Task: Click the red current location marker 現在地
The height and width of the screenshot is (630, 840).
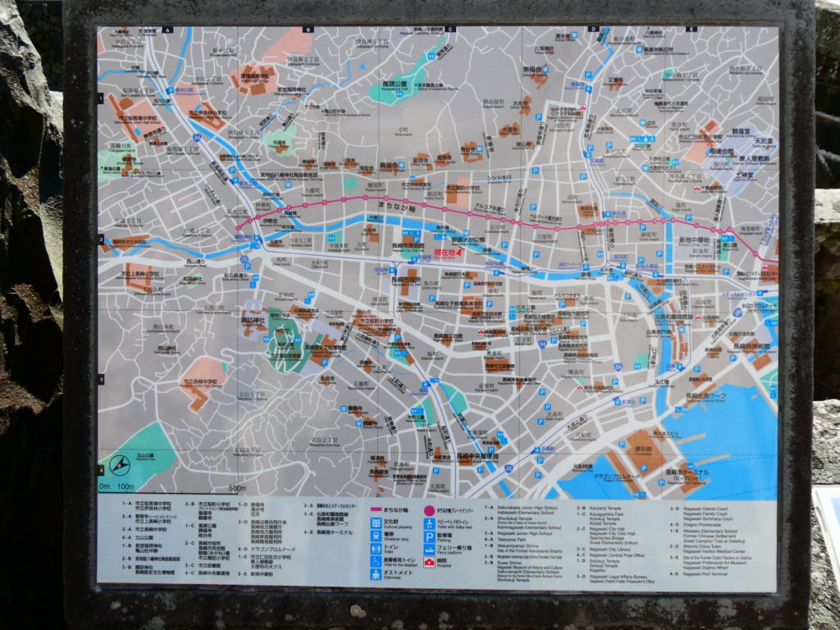Action: tap(447, 253)
